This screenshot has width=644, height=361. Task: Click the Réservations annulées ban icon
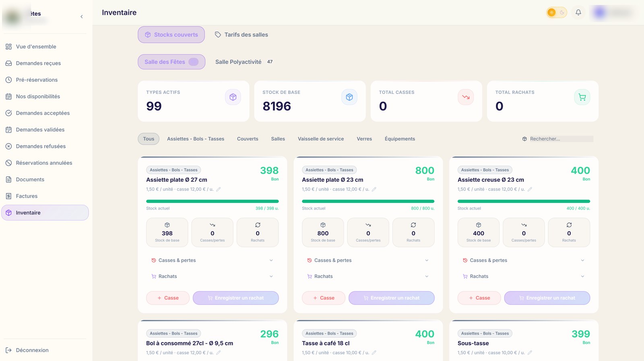pyautogui.click(x=8, y=163)
